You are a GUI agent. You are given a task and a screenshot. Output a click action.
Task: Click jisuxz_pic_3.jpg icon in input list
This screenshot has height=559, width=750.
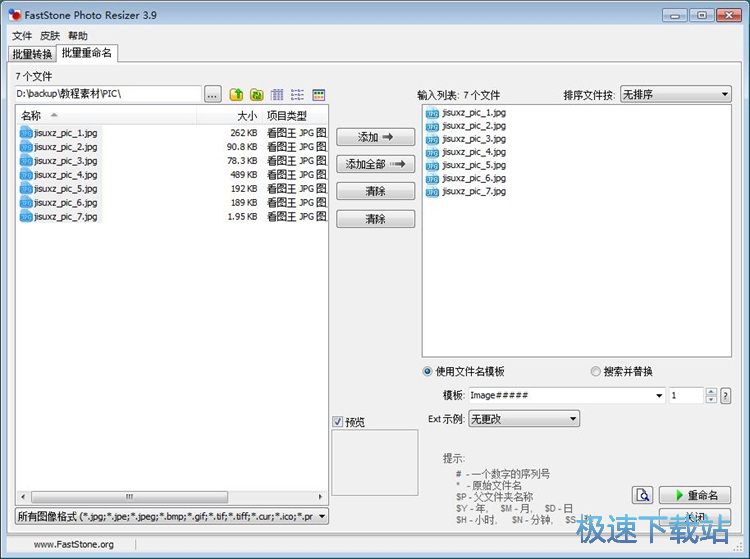coord(432,139)
